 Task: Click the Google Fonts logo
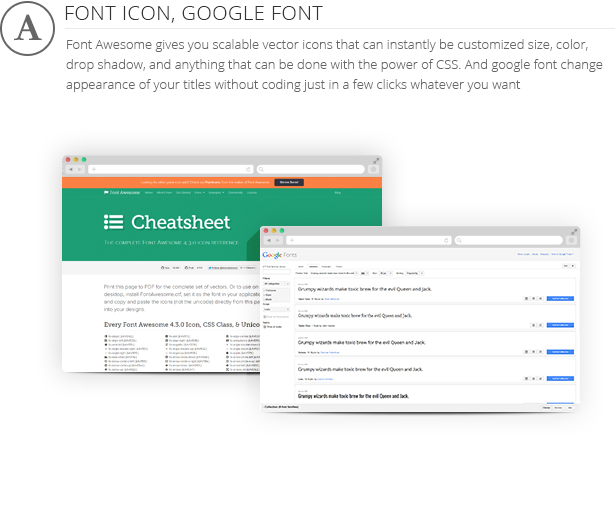point(280,255)
